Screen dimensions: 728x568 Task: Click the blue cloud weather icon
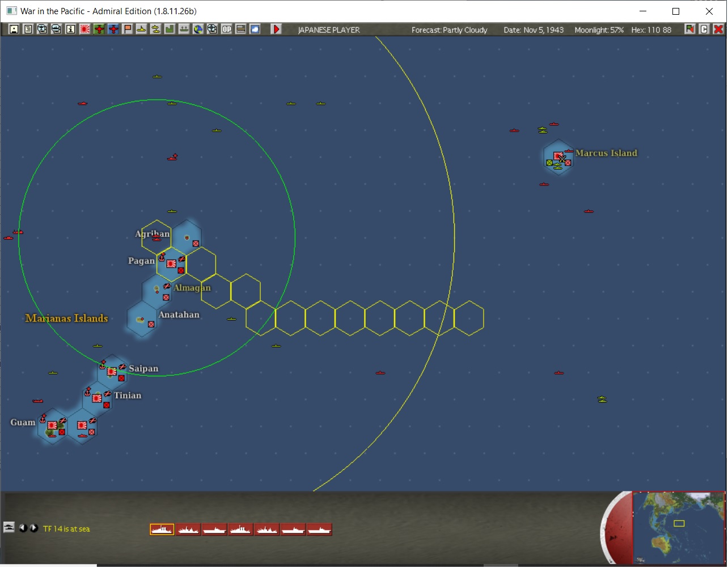tap(255, 29)
